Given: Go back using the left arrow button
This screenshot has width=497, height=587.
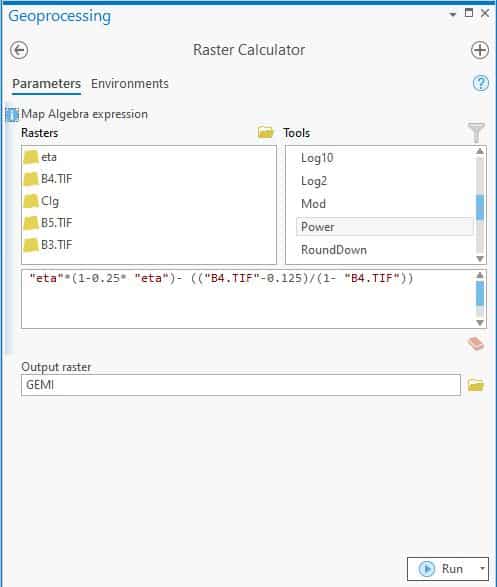Looking at the screenshot, I should [19, 51].
